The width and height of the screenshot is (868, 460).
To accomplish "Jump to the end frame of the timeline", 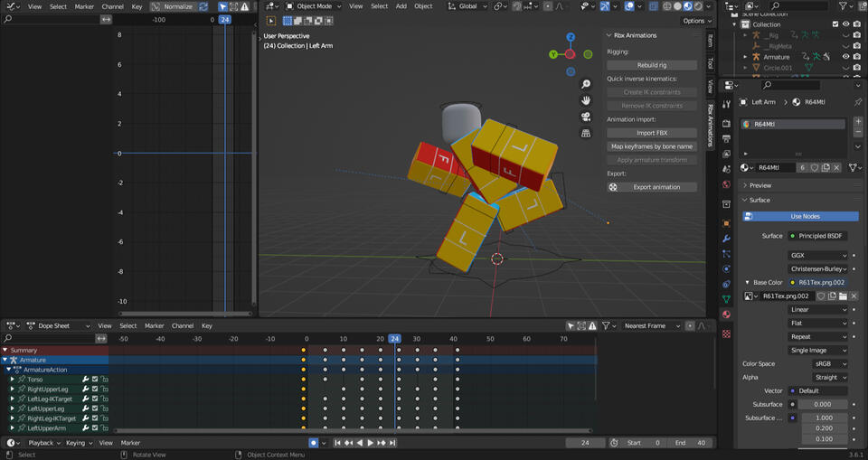I will pos(393,443).
